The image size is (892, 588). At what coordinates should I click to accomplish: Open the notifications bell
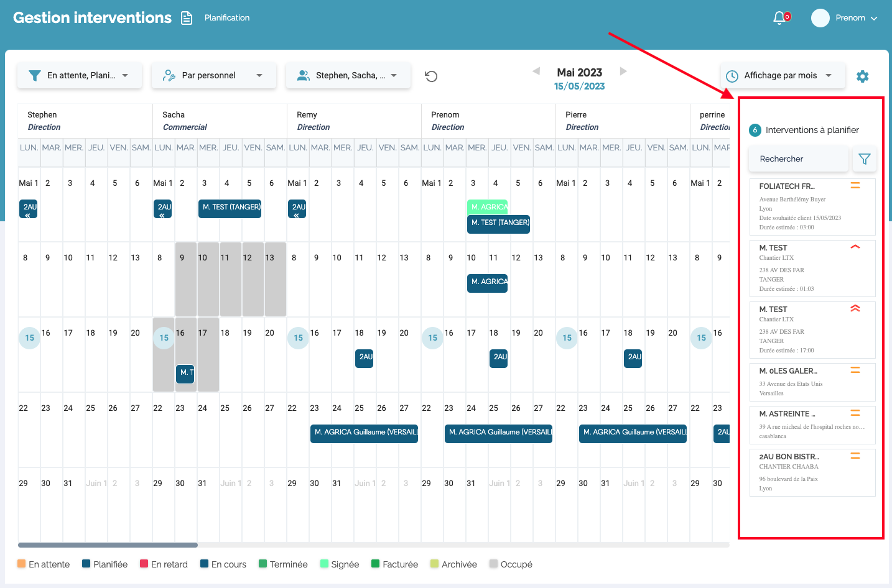(x=780, y=18)
